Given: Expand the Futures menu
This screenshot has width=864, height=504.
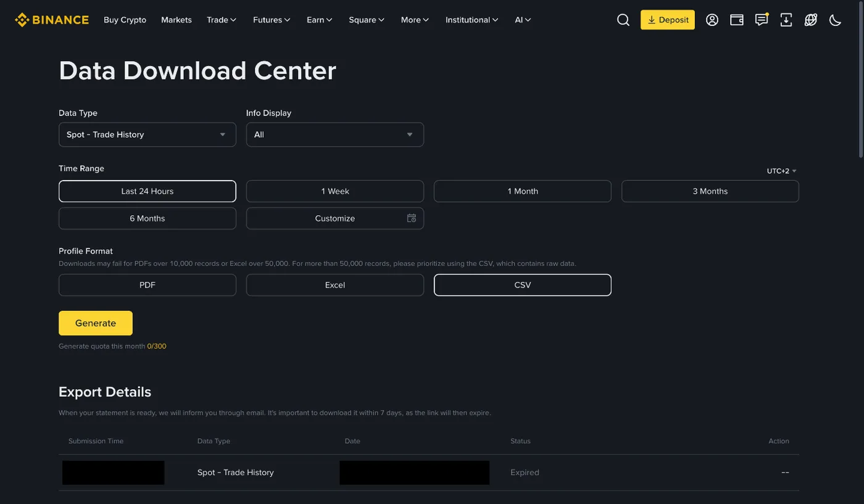Looking at the screenshot, I should click(272, 20).
